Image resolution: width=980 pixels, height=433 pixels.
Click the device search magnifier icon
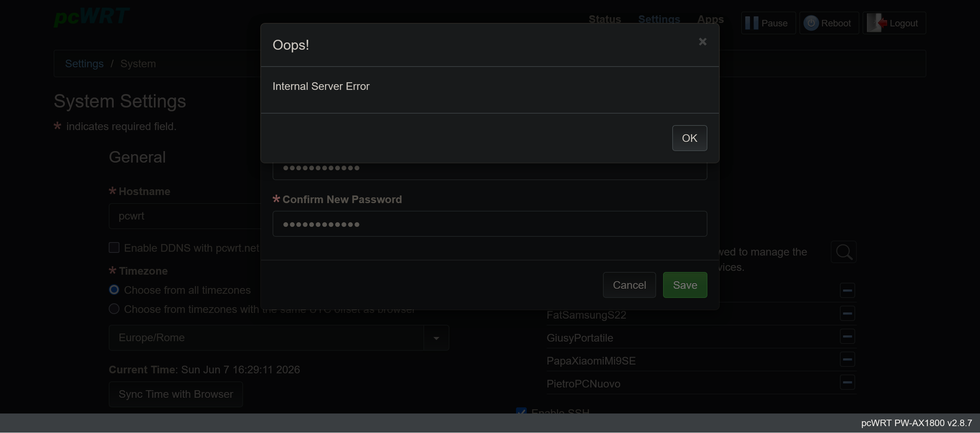coord(844,252)
